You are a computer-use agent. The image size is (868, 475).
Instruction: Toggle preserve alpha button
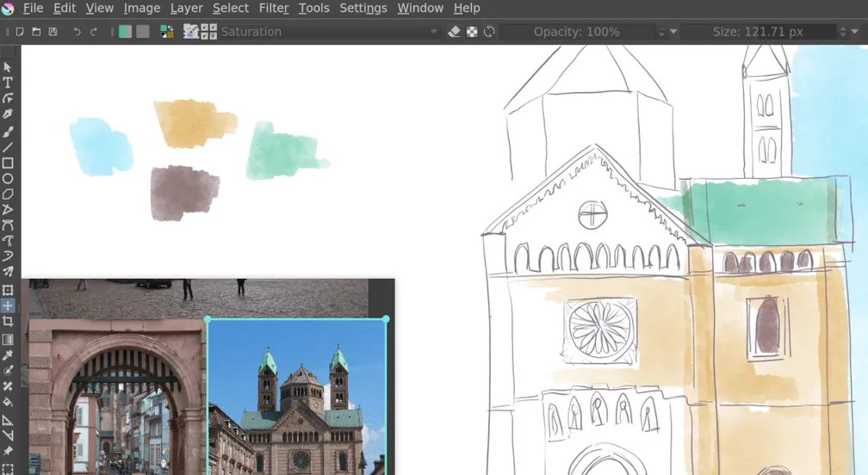(472, 32)
